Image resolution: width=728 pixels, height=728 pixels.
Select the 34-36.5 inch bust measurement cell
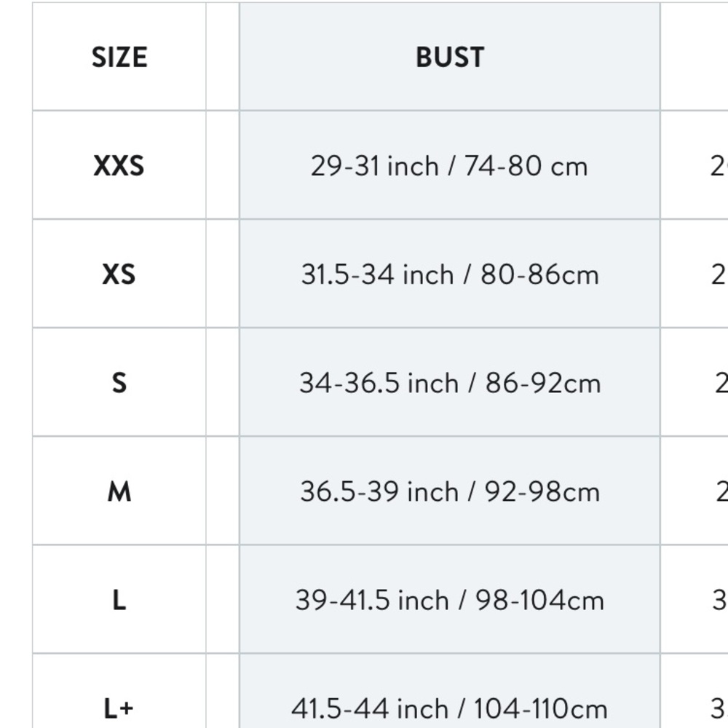pyautogui.click(x=449, y=383)
